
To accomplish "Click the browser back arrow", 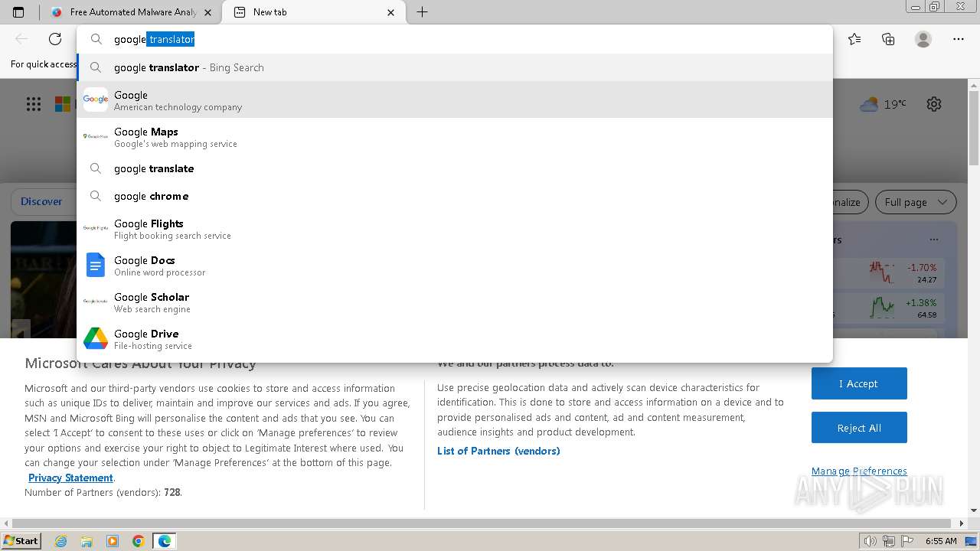I will 21,39.
